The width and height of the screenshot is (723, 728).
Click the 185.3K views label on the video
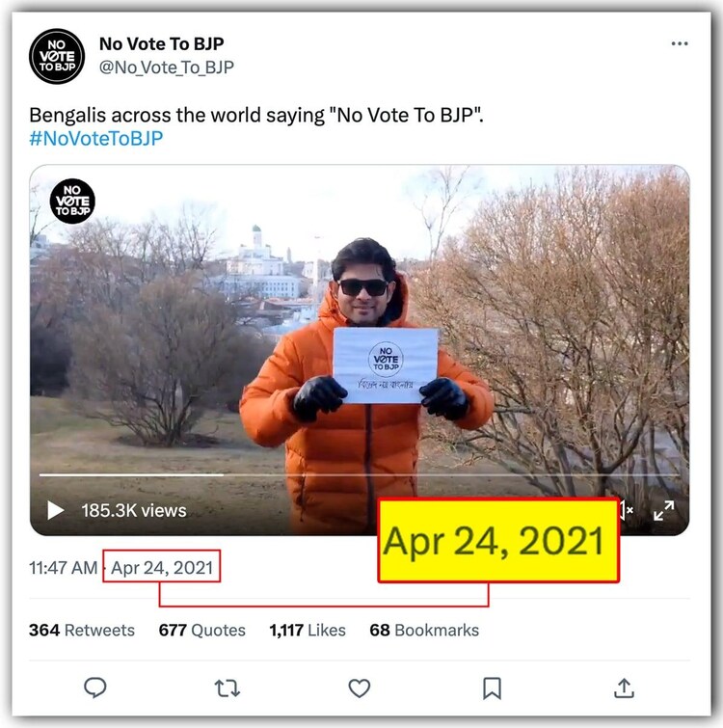coord(134,510)
